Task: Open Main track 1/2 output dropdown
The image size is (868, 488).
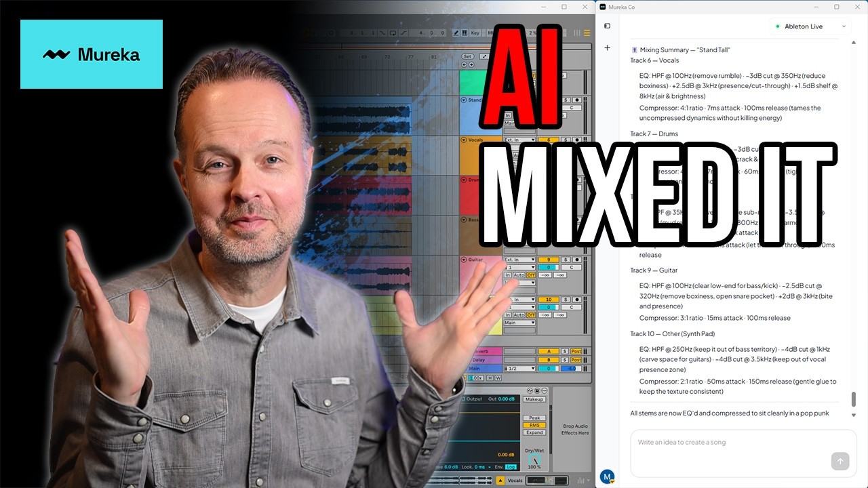Action: coord(519,368)
